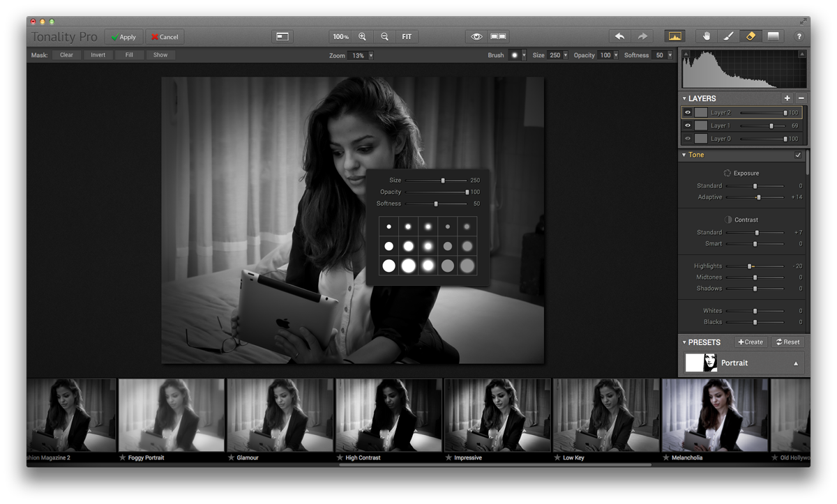The image size is (837, 504).
Task: Cancel editing
Action: (165, 37)
